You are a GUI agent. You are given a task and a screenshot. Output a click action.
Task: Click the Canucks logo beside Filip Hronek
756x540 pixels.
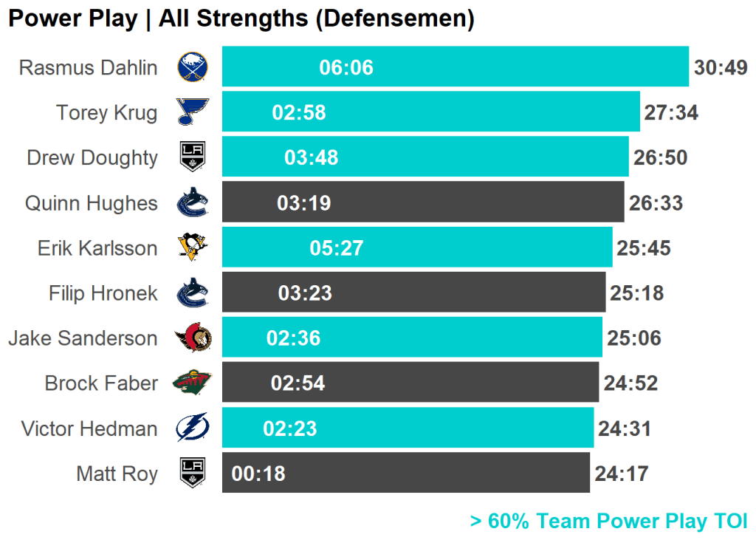point(193,293)
